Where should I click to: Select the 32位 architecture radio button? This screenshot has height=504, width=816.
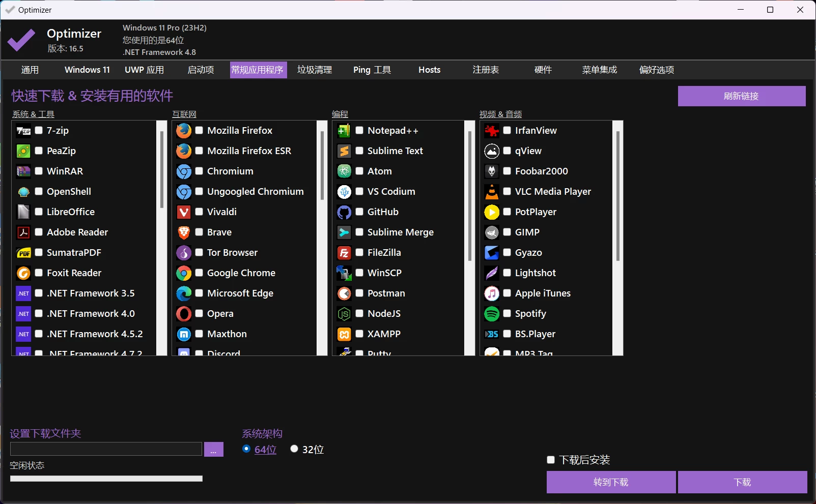[294, 449]
